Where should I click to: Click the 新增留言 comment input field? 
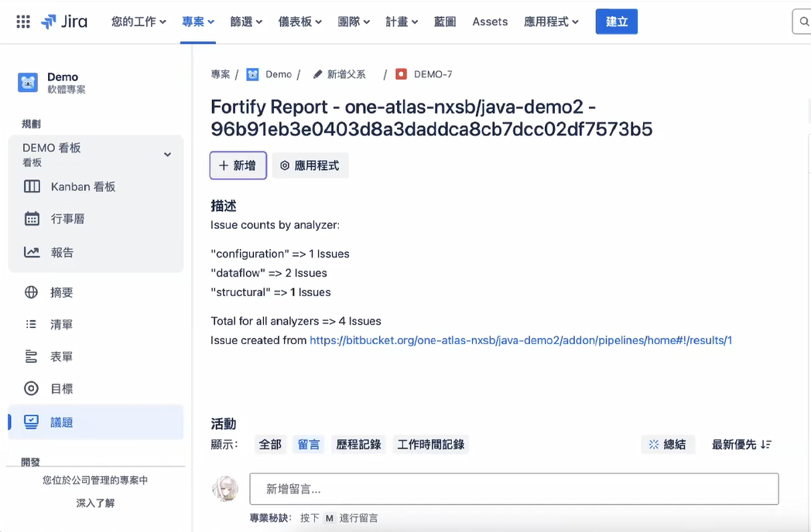(x=514, y=489)
